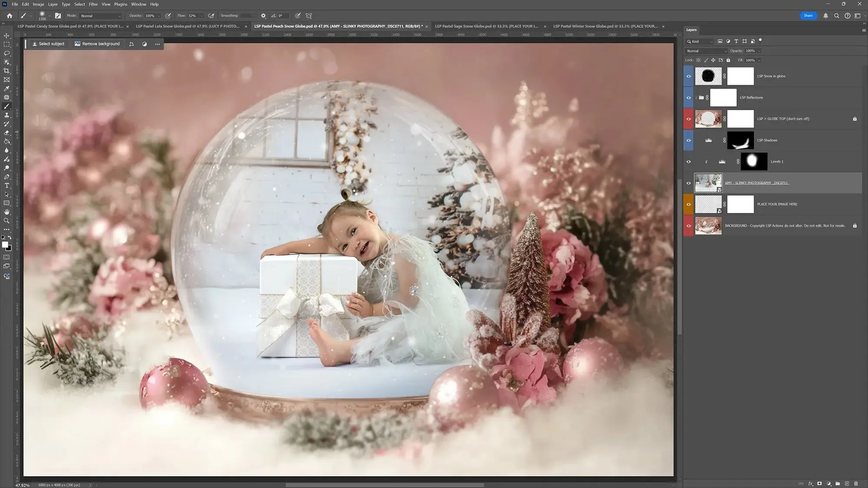Select the Object Selection tool
This screenshot has height=488, width=868.
pos(7,62)
